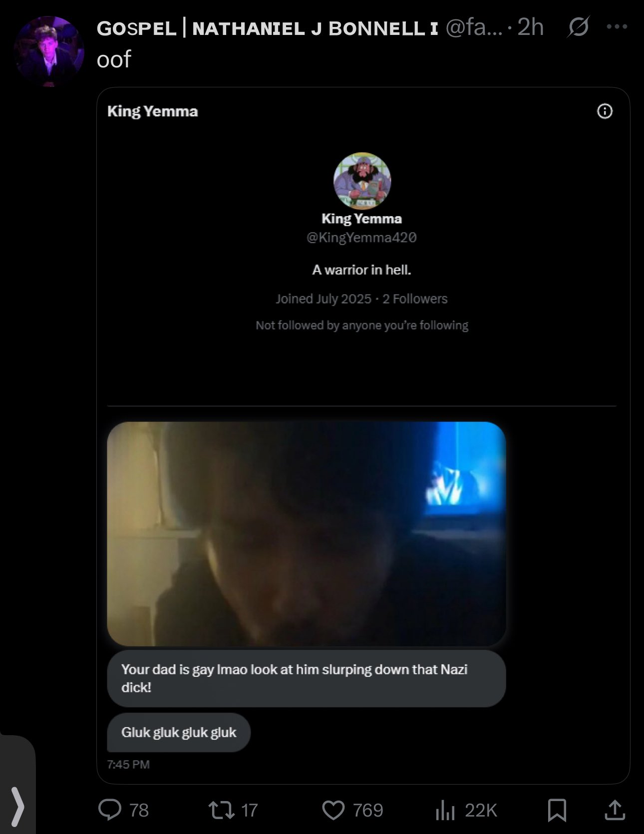The height and width of the screenshot is (834, 644).
Task: Click the 2h post timestamp
Action: (x=530, y=27)
